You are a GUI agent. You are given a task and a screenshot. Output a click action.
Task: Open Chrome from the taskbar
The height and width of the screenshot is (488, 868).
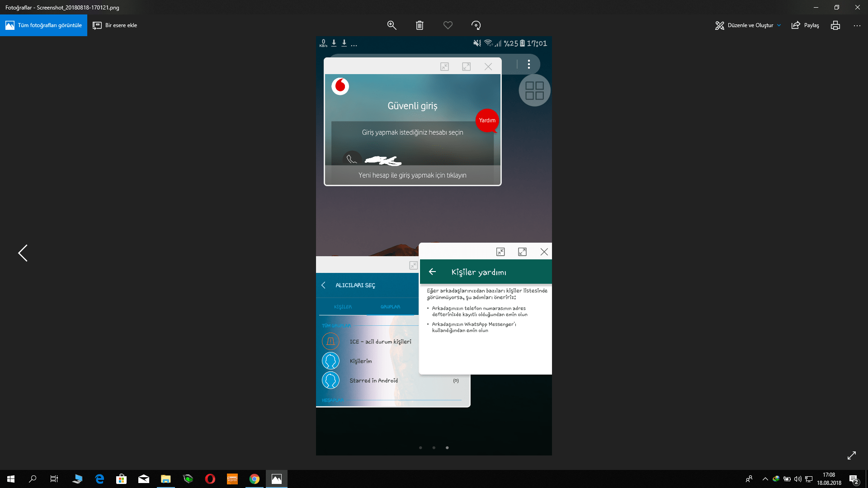[255, 479]
